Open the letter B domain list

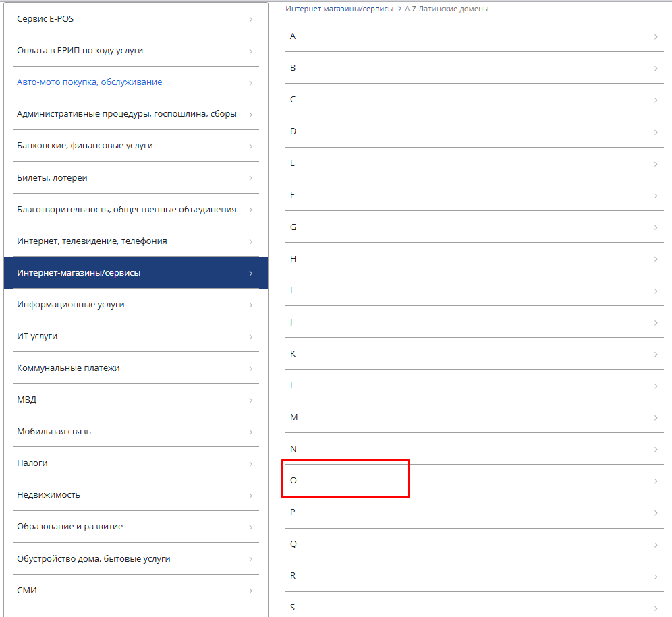[x=474, y=68]
